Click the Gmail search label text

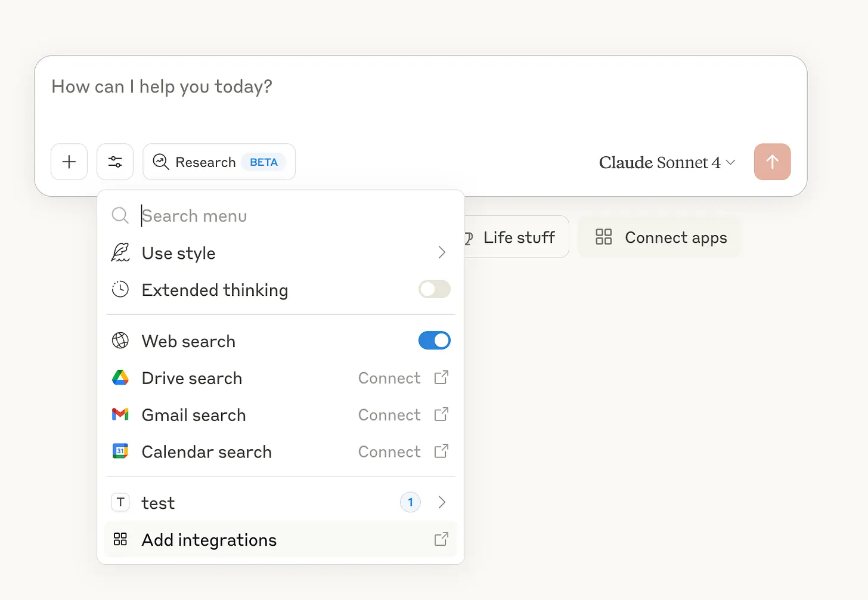coord(194,415)
